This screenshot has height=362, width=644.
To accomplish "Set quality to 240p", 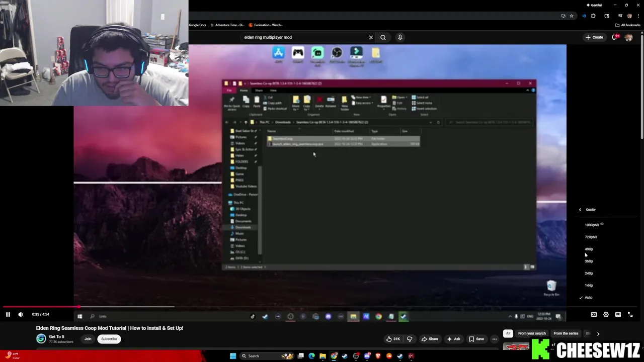I will click(589, 273).
